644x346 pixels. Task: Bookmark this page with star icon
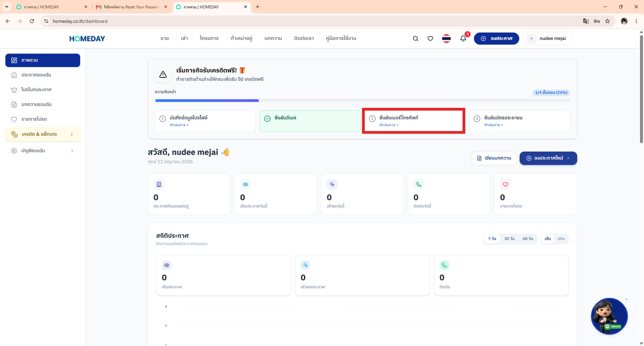tap(607, 21)
